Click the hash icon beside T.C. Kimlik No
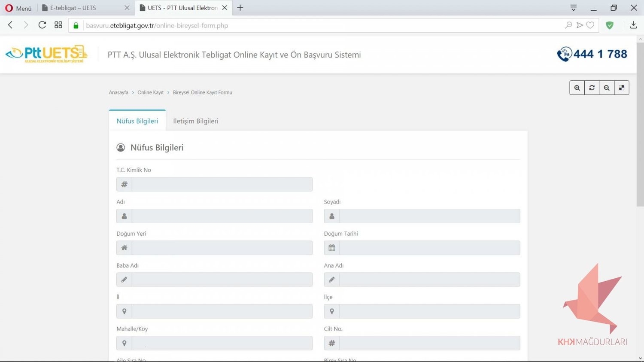Image resolution: width=644 pixels, height=362 pixels. click(x=124, y=184)
